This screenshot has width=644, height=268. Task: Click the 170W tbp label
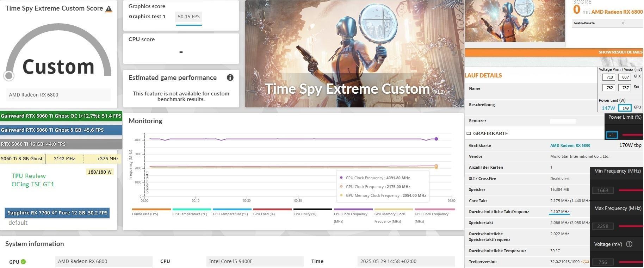tap(630, 145)
